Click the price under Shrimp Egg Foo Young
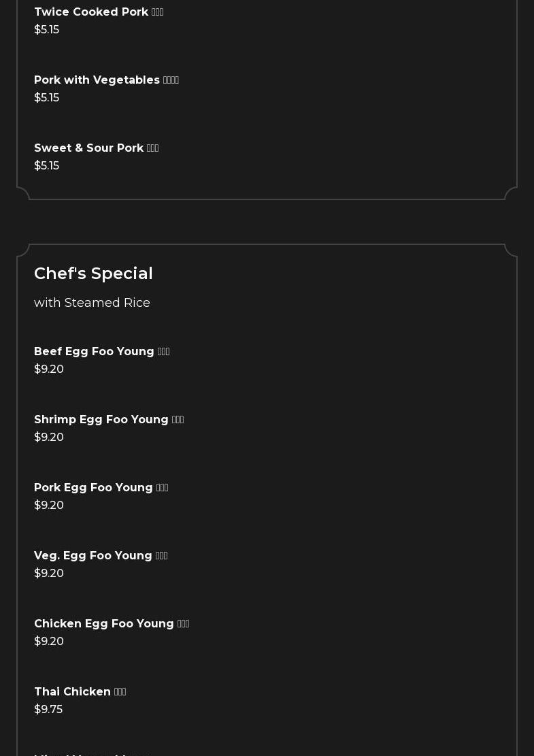 pyautogui.click(x=49, y=438)
